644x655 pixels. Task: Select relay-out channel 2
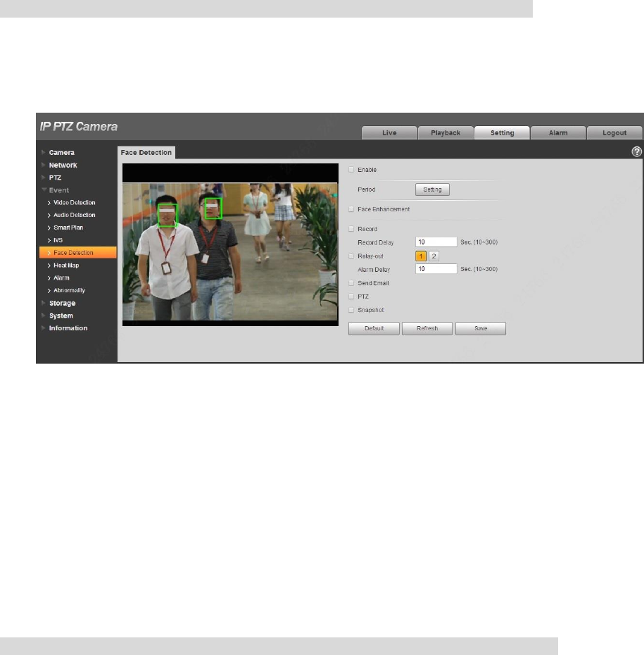pos(434,256)
